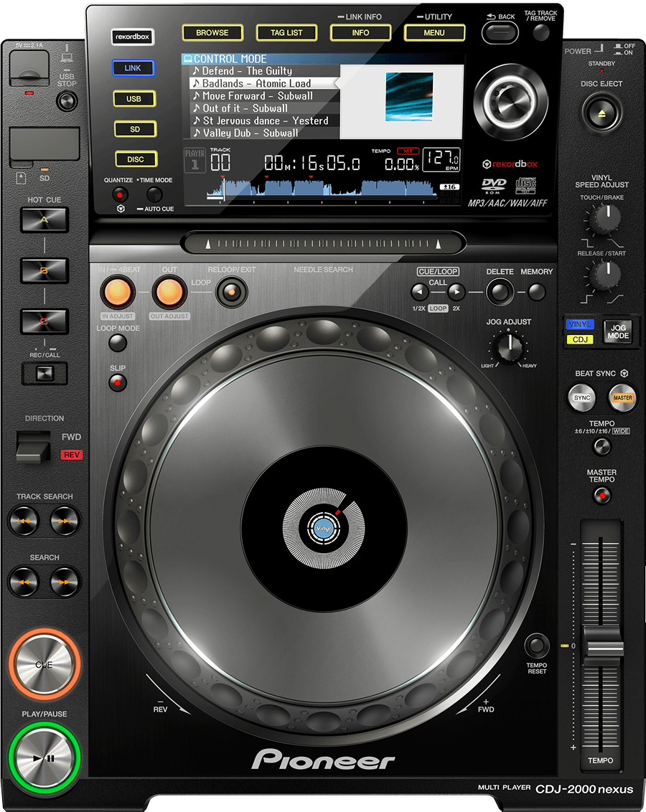This screenshot has width=646, height=812.
Task: Toggle MASTER TEMPO key lock
Action: [602, 496]
